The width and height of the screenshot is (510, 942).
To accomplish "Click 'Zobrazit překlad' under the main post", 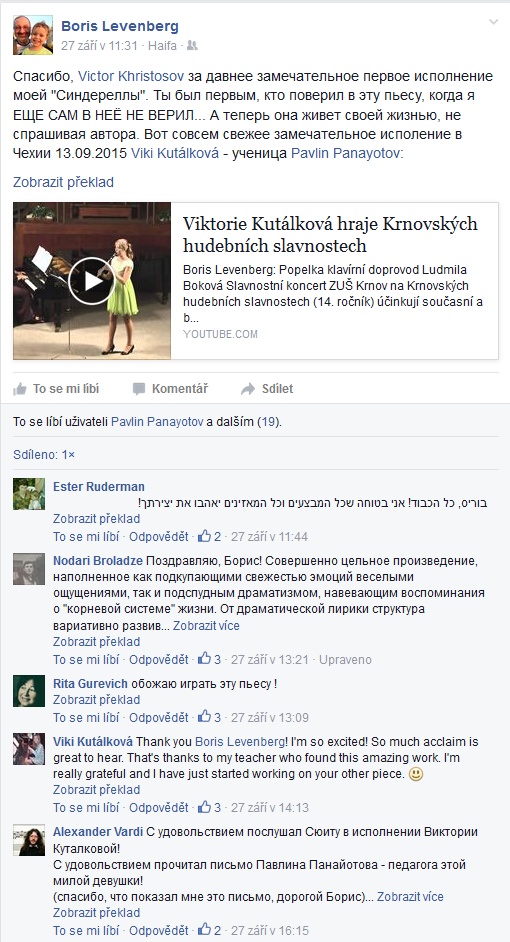I will (x=63, y=182).
